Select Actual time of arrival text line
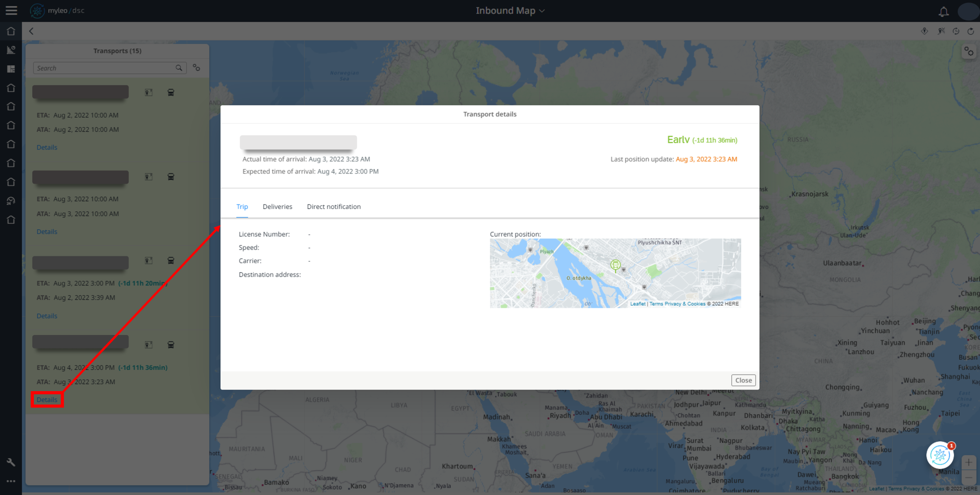 (x=306, y=159)
